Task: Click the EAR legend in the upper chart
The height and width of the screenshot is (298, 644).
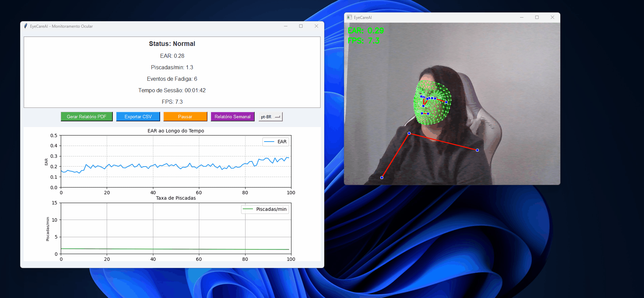Action: (x=276, y=142)
